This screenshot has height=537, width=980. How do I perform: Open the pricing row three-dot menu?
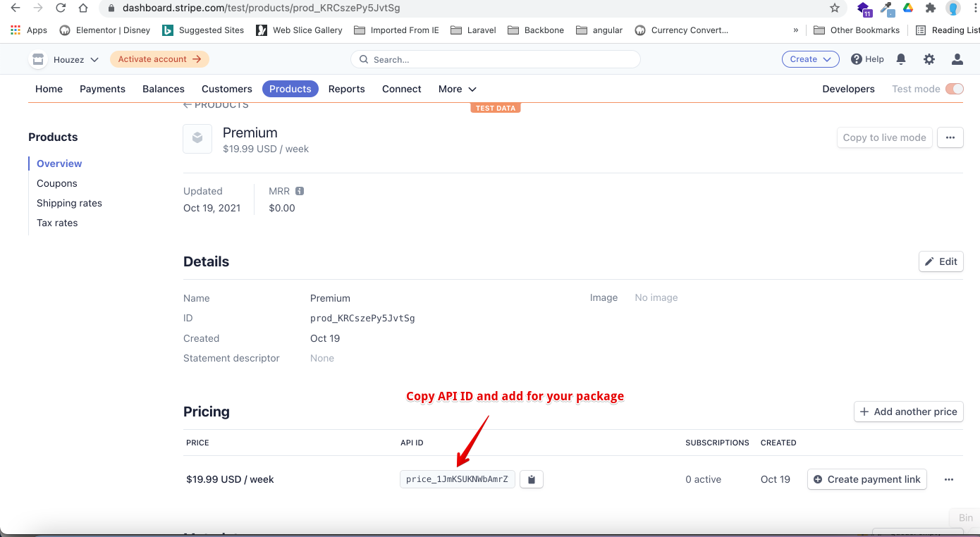pos(949,479)
